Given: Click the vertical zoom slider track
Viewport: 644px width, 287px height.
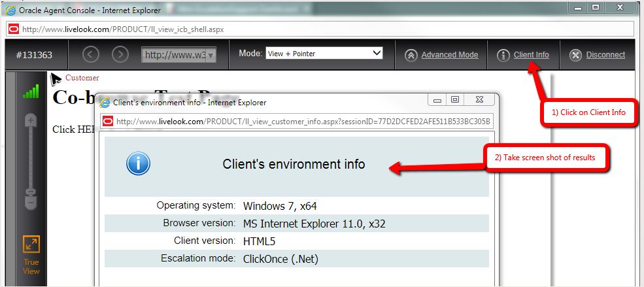Looking at the screenshot, I should (31, 157).
